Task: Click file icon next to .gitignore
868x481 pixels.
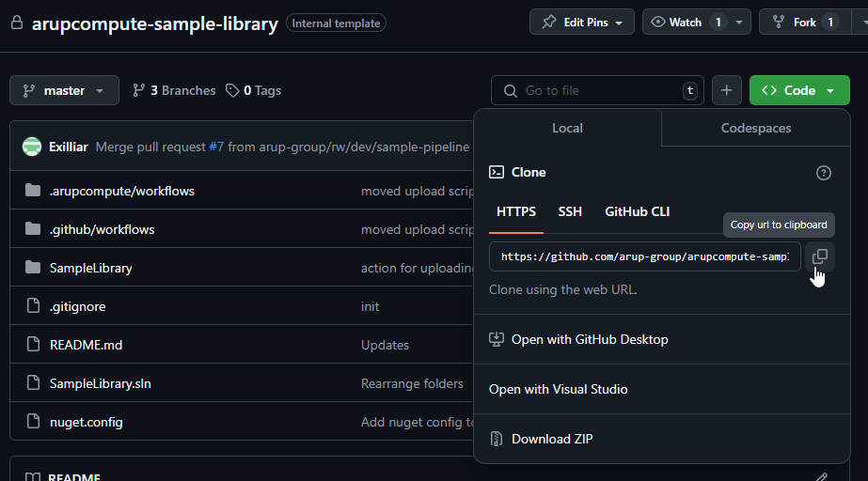Action: coord(33,305)
